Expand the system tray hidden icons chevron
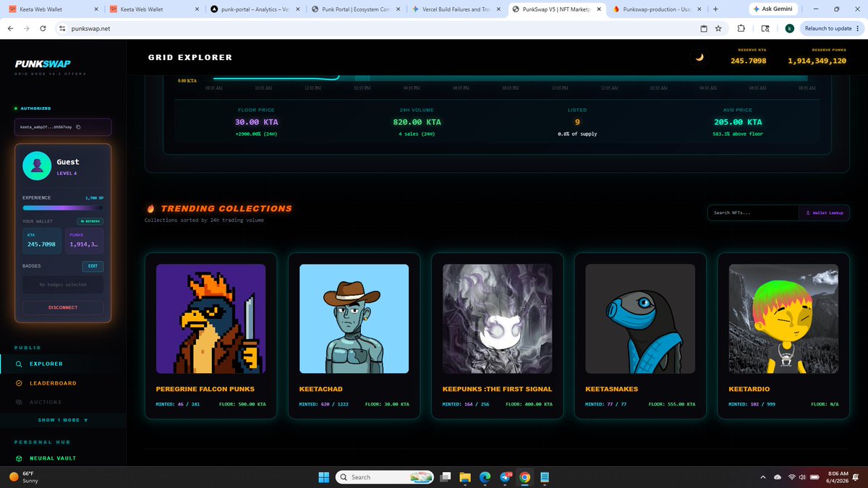The width and height of the screenshot is (868, 488). (763, 477)
